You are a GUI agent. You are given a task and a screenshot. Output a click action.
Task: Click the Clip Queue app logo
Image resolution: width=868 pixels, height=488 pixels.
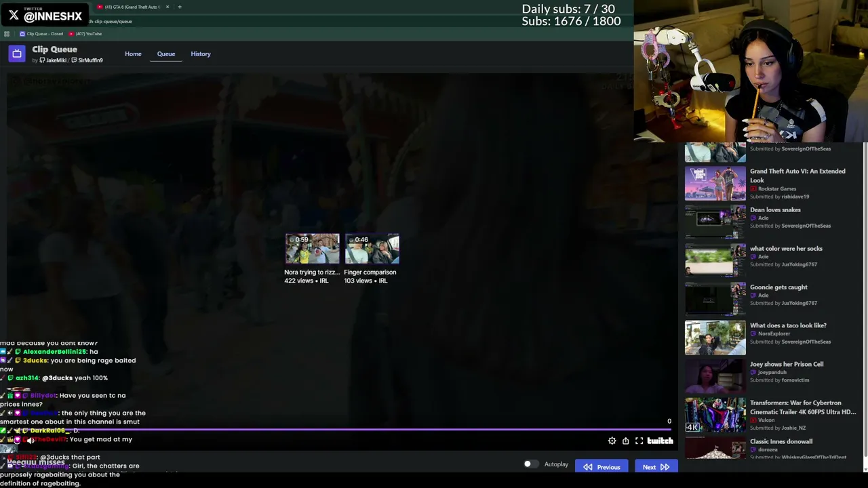click(17, 54)
